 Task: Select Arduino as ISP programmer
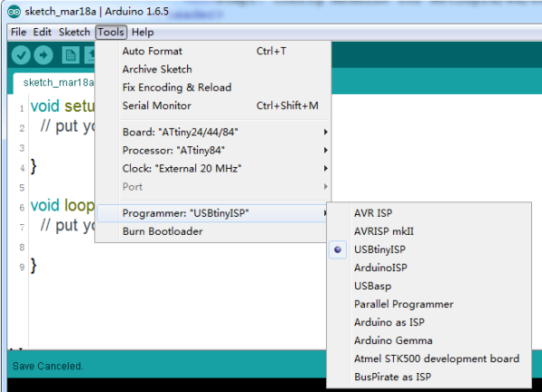[428, 322]
